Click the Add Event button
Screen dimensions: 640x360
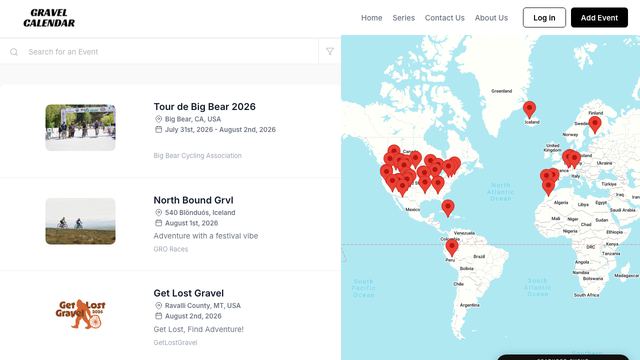599,18
